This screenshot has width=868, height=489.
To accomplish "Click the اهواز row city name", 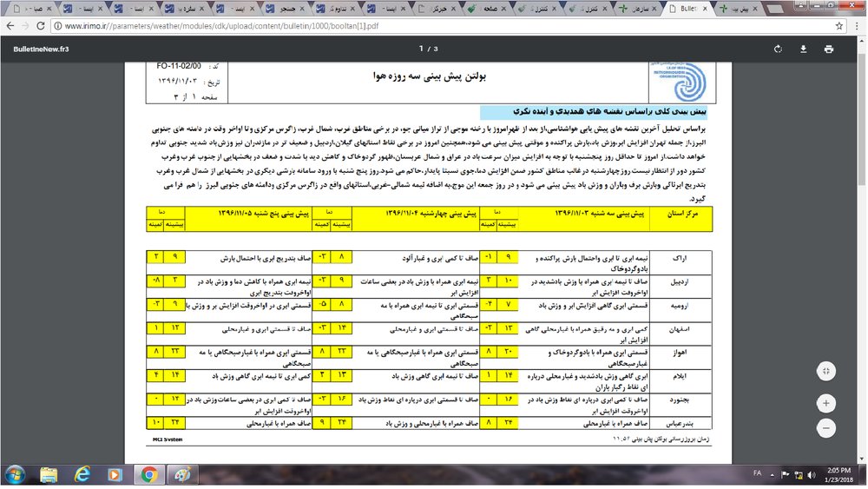I will tap(680, 353).
